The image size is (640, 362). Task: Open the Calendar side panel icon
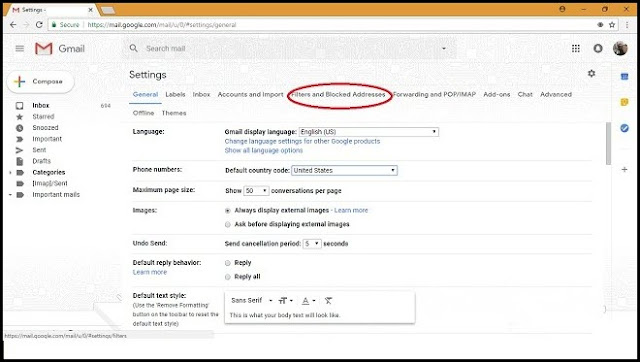[624, 76]
